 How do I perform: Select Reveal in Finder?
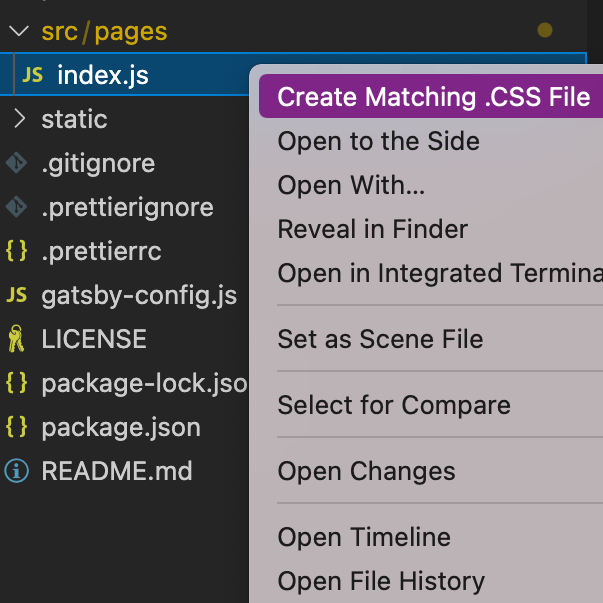tap(373, 229)
